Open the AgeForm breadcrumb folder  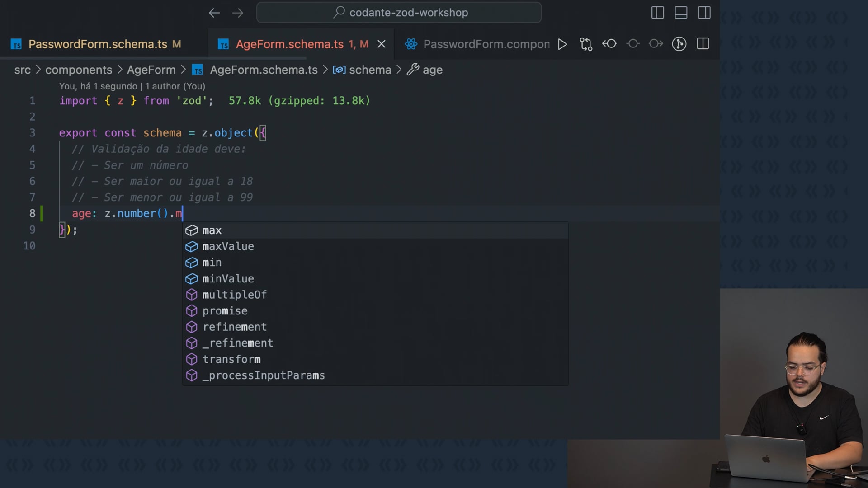(x=151, y=70)
